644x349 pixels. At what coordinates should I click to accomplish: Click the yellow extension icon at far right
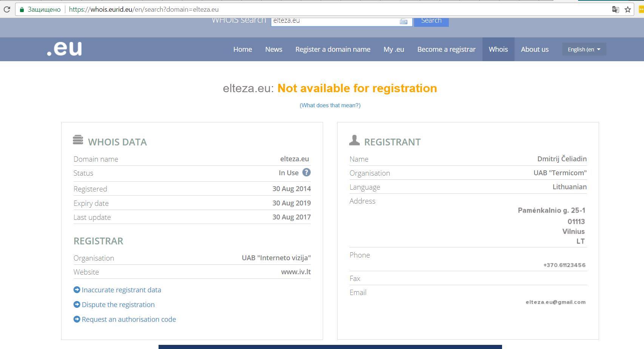pyautogui.click(x=641, y=9)
